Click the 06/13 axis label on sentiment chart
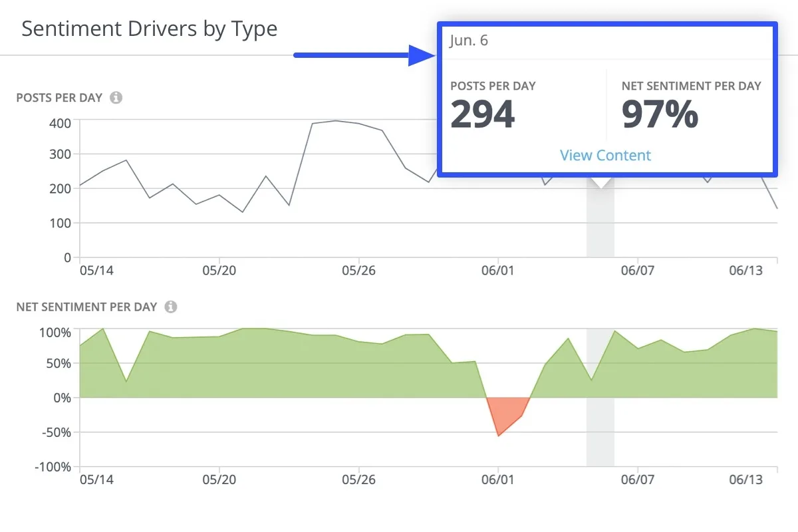 pos(746,479)
